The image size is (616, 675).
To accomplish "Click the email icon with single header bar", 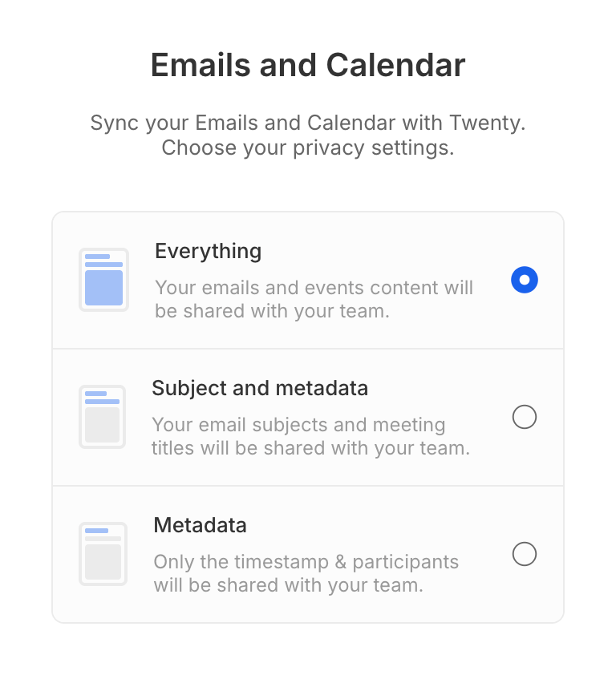I will (x=103, y=553).
